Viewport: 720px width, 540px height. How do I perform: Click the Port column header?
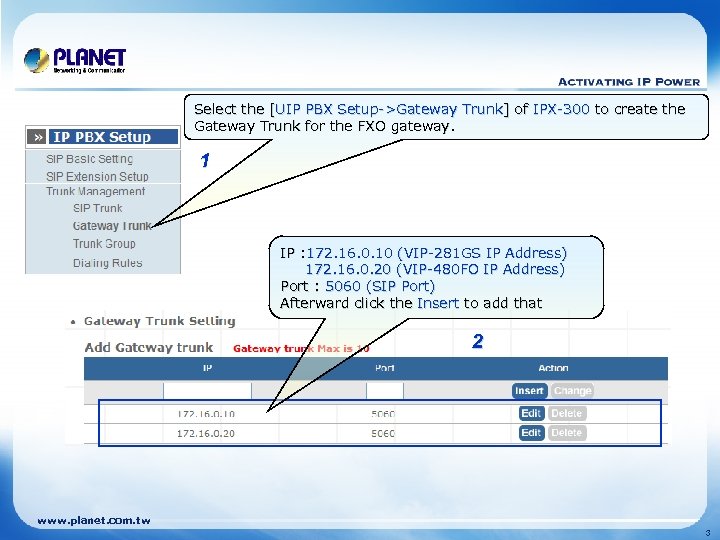(x=385, y=368)
